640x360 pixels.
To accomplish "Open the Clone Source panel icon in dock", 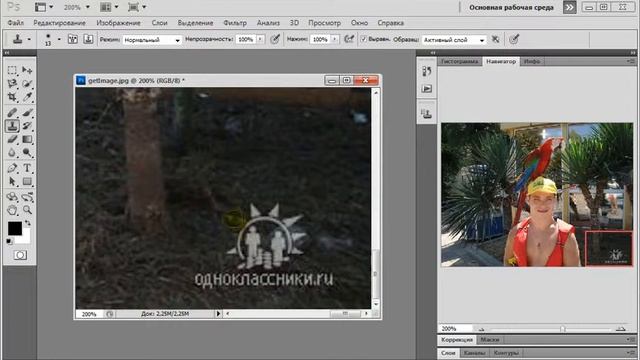I will pos(427,114).
